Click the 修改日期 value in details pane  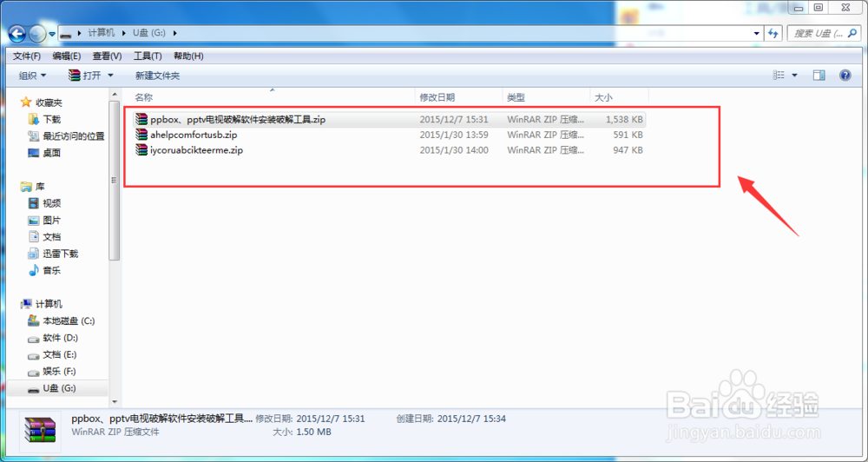coord(331,419)
